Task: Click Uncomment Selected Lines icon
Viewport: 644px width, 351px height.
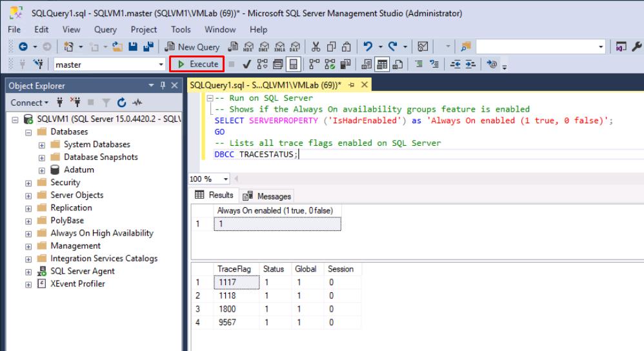Action: 434,64
